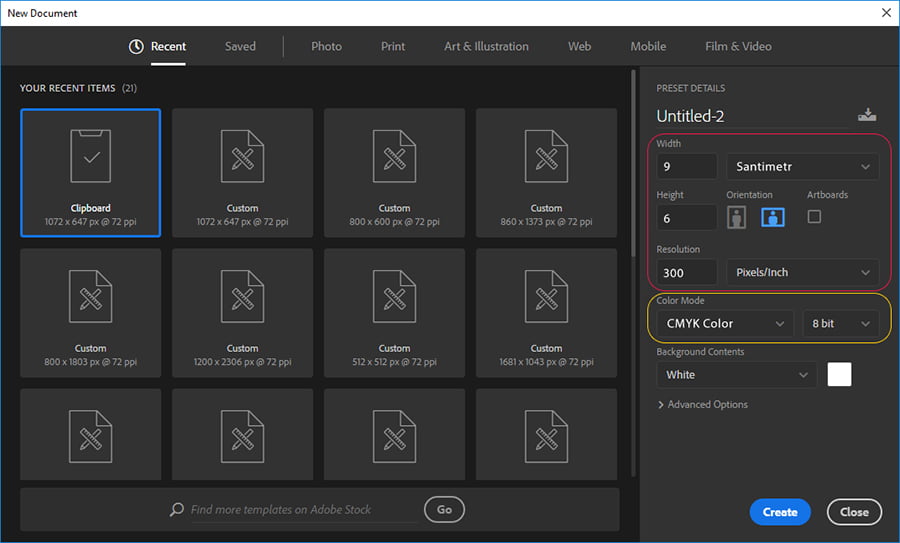Open the Santimetr units dropdown

click(x=802, y=167)
